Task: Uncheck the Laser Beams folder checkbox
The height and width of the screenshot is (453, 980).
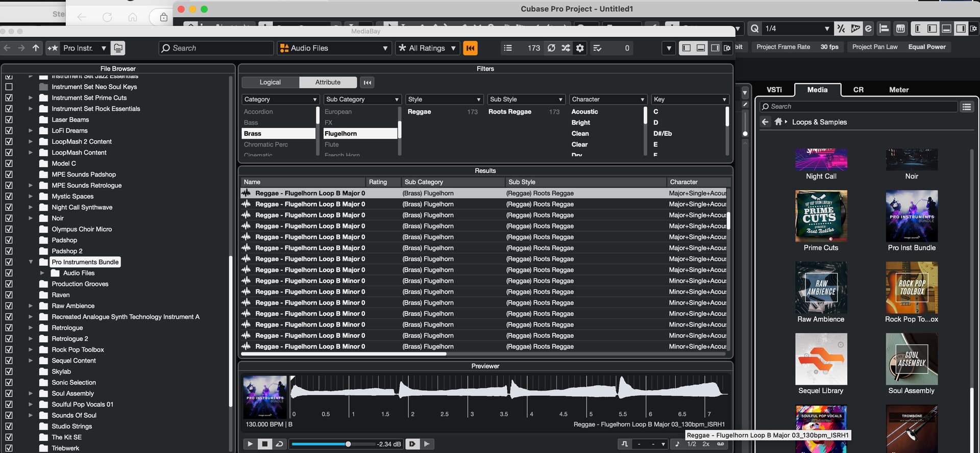Action: point(9,119)
